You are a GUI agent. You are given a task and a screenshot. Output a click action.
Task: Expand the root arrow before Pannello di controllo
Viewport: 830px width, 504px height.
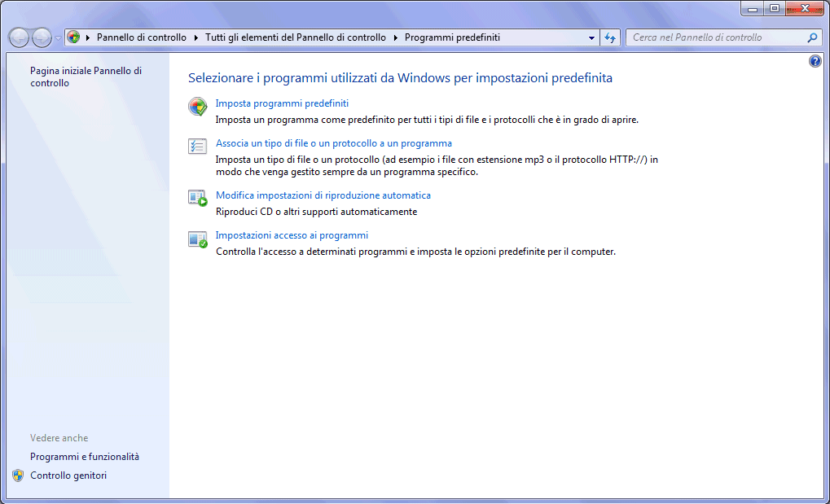88,37
